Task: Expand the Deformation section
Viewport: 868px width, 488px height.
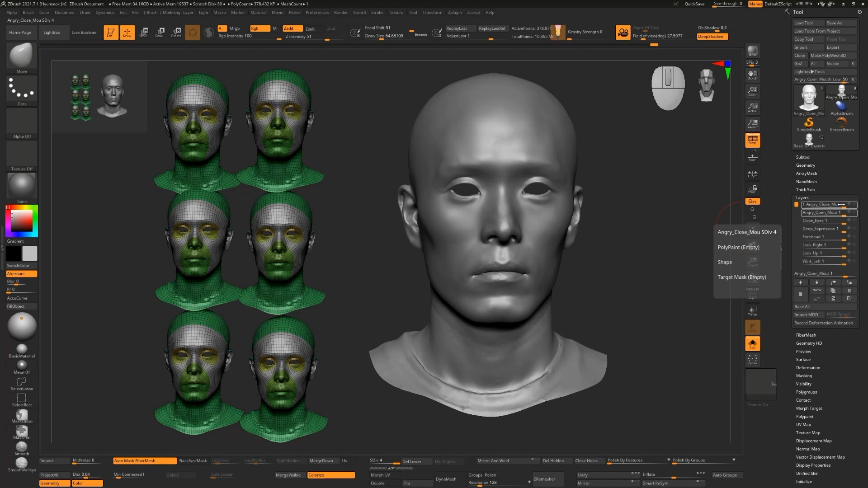Action: pos(807,368)
